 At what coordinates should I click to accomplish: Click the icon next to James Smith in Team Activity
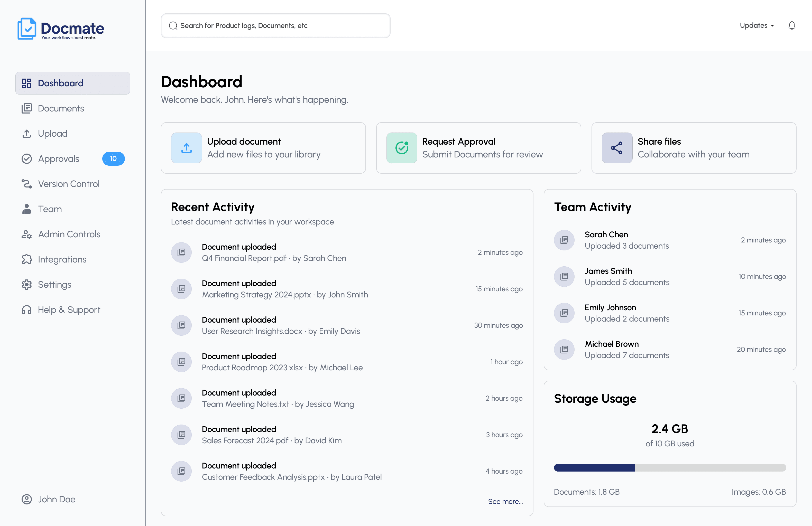(x=564, y=277)
